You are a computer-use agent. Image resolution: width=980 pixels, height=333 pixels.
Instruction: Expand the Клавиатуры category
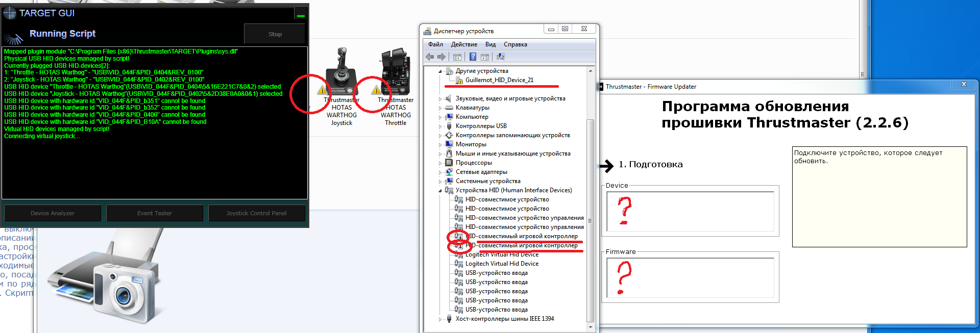coord(440,108)
